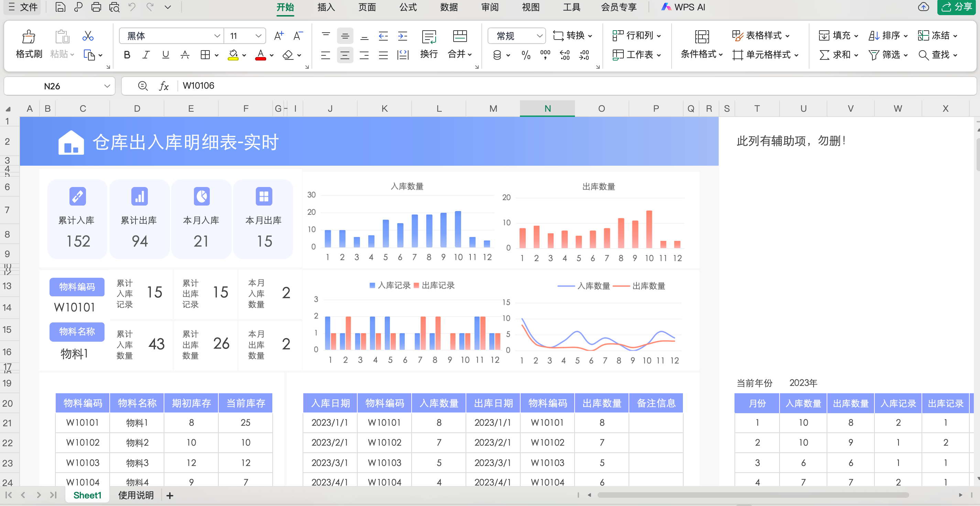Click the WPS AI button
The image size is (980, 506).
683,7
